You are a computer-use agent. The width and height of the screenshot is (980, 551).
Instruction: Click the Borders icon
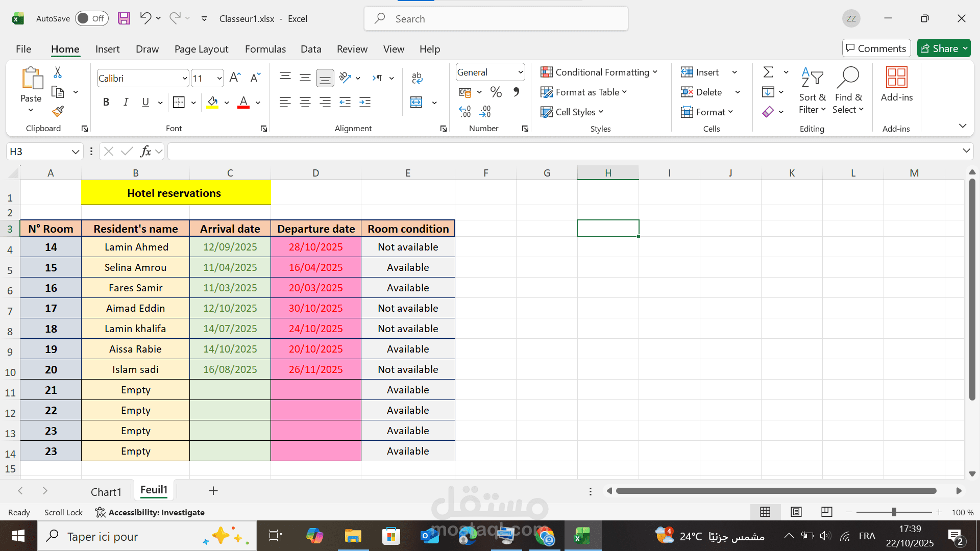click(x=179, y=103)
